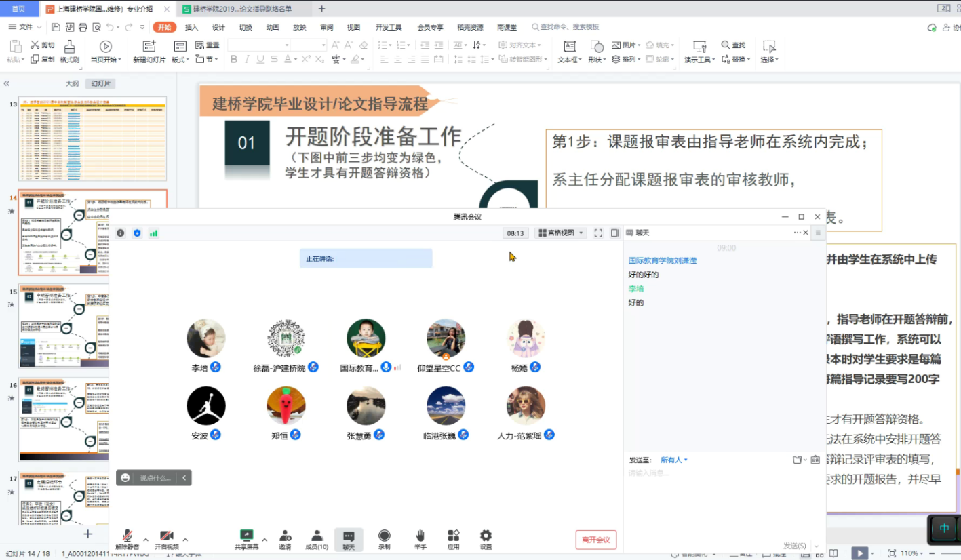
Task: Open the Apps (应用) icon in meeting
Action: tap(453, 536)
